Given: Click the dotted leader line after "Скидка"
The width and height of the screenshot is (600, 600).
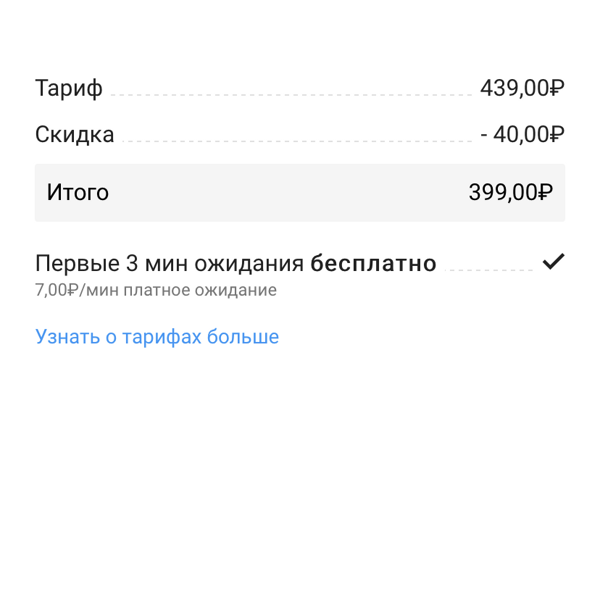Looking at the screenshot, I should 297,141.
